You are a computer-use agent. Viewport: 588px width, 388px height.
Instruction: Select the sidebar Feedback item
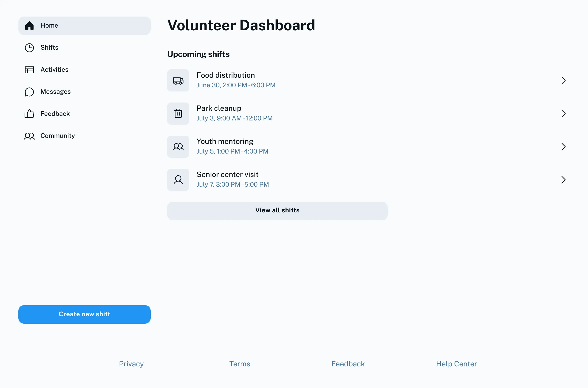coord(84,114)
